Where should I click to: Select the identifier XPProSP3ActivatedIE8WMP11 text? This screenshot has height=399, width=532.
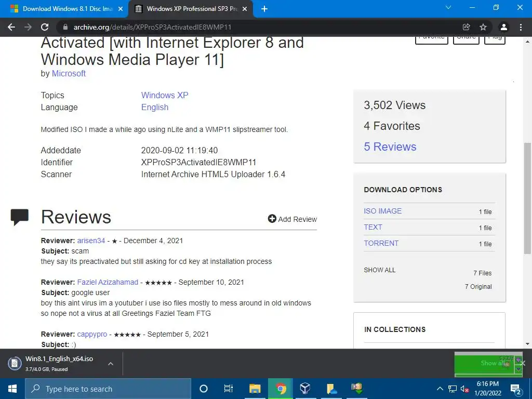(198, 162)
